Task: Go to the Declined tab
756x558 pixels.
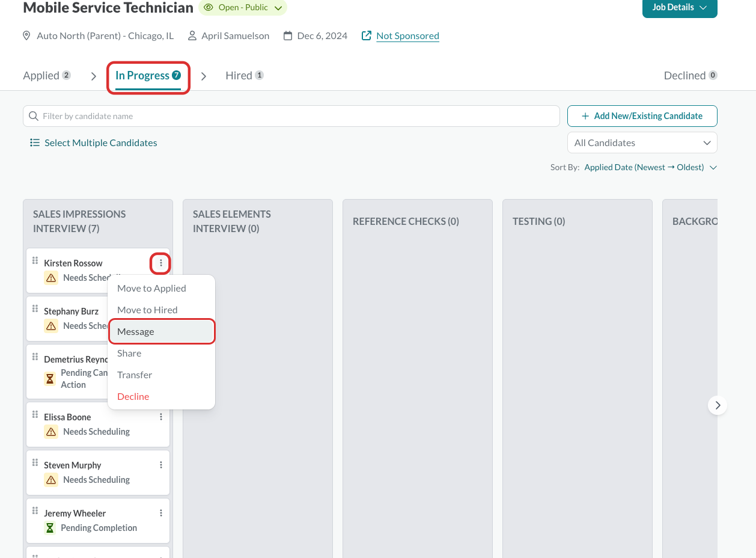Action: (x=690, y=76)
